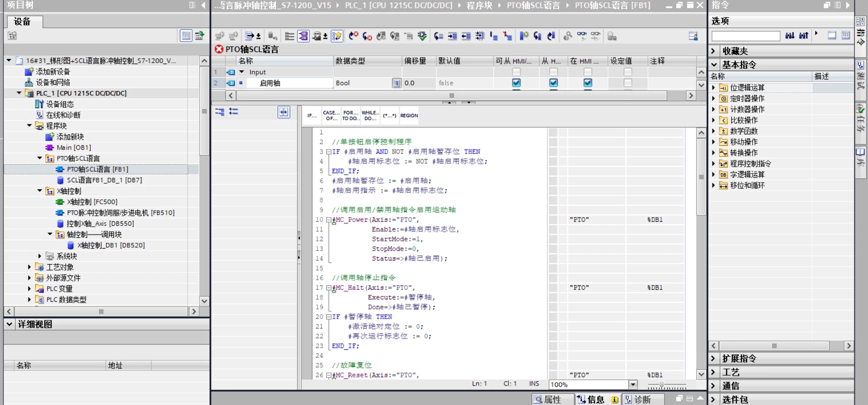
Task: Click the instruction search input field
Action: pyautogui.click(x=746, y=36)
